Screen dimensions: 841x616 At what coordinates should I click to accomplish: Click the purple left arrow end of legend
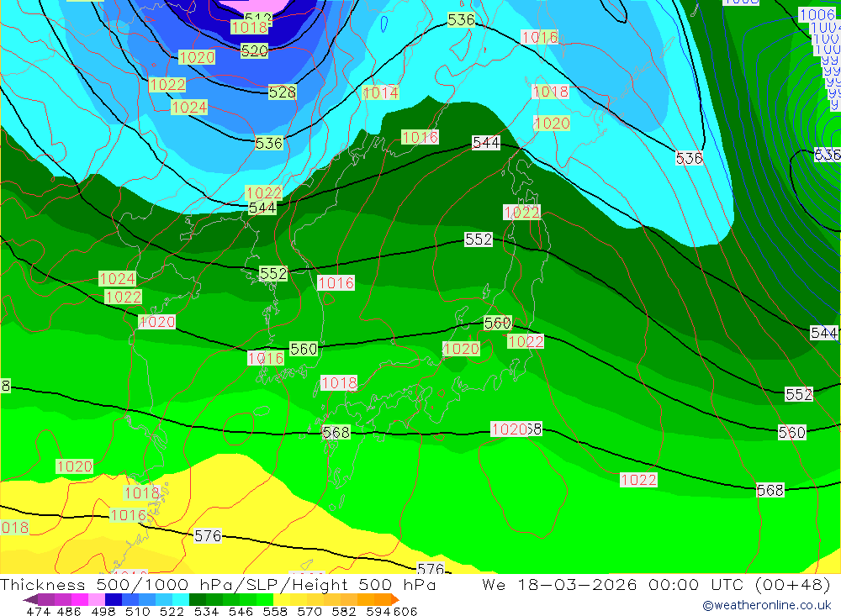pyautogui.click(x=30, y=599)
